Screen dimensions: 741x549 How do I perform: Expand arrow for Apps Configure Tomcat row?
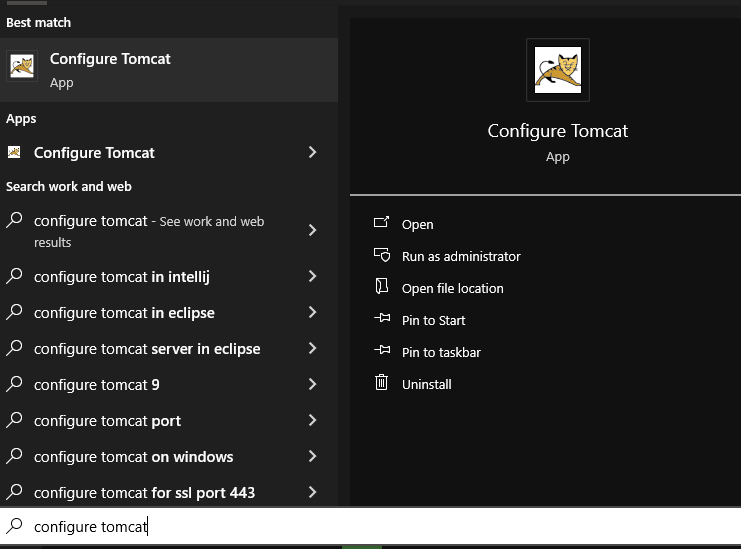[312, 152]
